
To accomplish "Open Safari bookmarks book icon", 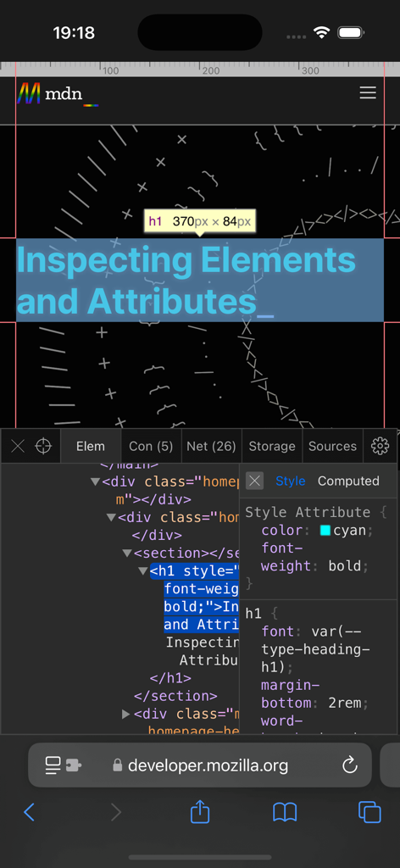I will pyautogui.click(x=285, y=812).
